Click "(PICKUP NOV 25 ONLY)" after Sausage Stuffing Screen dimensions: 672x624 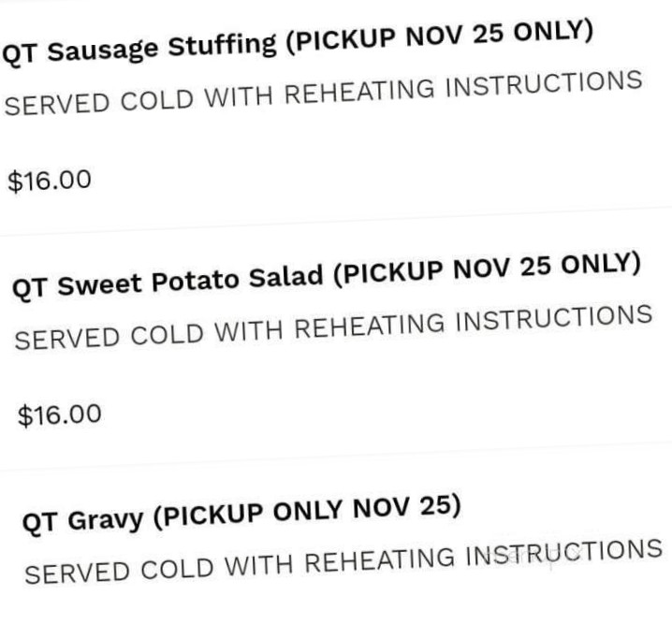[x=439, y=37]
